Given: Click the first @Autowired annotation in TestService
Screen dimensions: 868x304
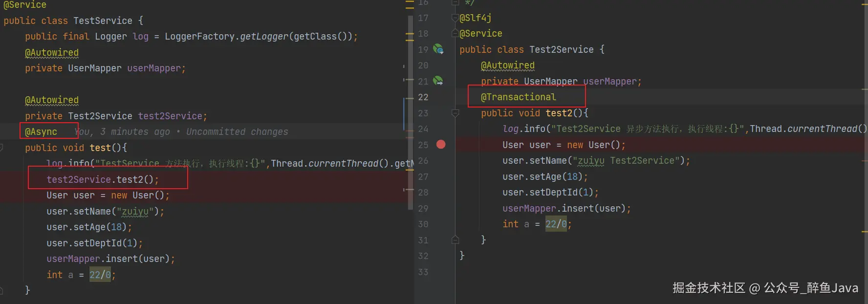Looking at the screenshot, I should (x=52, y=52).
